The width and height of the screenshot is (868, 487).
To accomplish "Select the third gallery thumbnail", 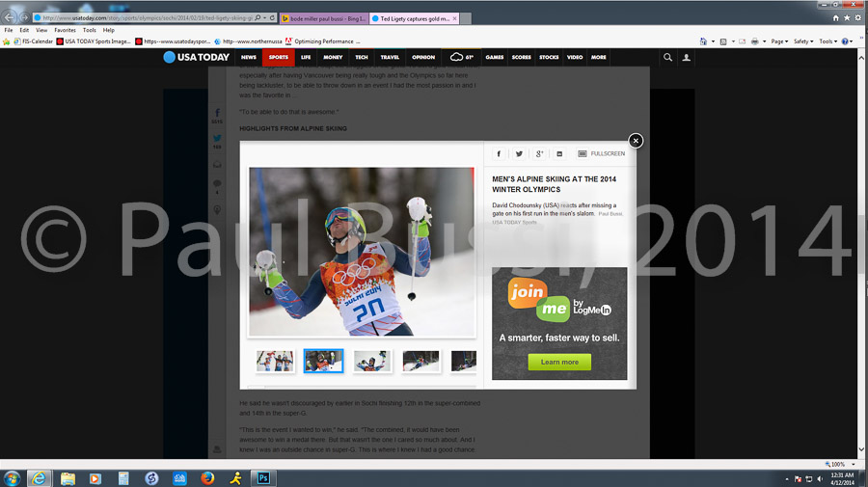I will [x=372, y=361].
